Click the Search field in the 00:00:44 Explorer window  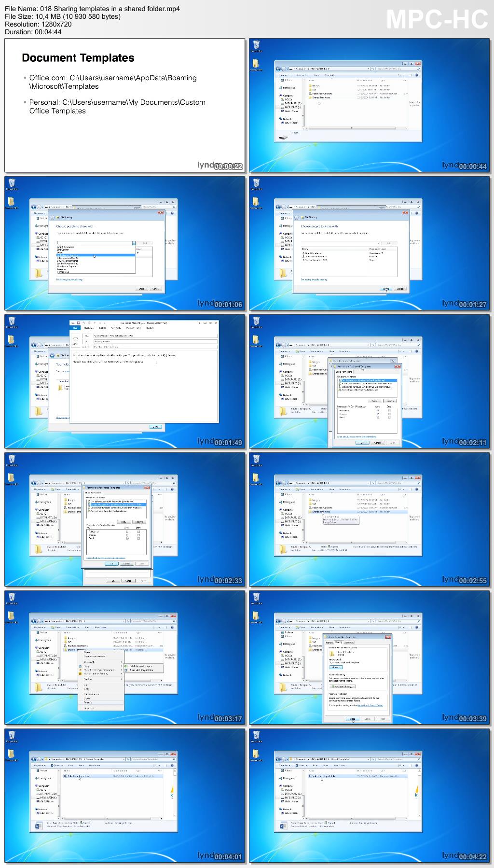click(398, 69)
